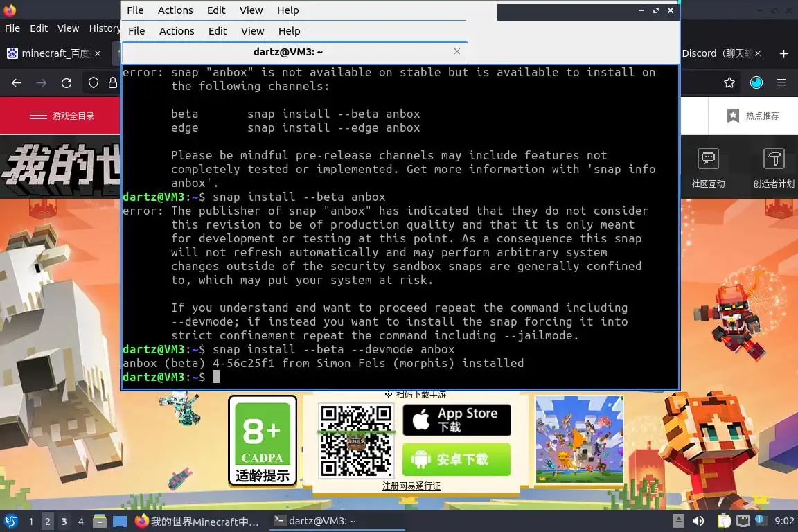798x532 pixels.
Task: Close the Discord browser tab
Action: [x=758, y=53]
